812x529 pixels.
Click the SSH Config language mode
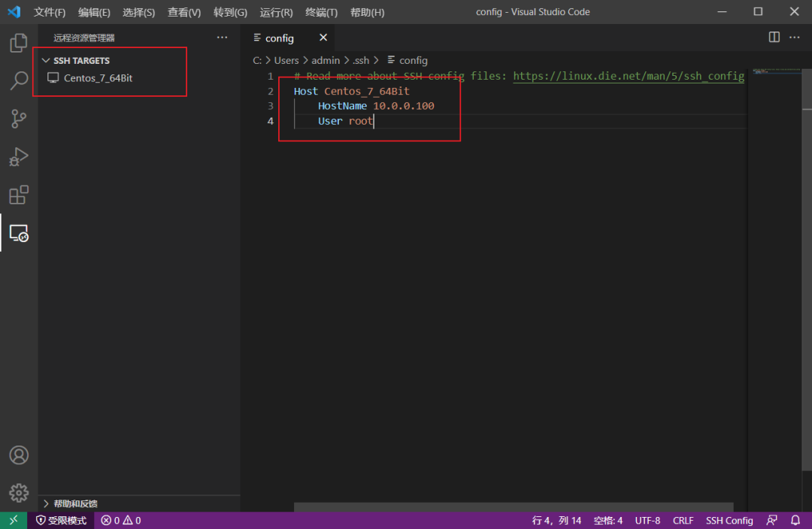click(729, 520)
